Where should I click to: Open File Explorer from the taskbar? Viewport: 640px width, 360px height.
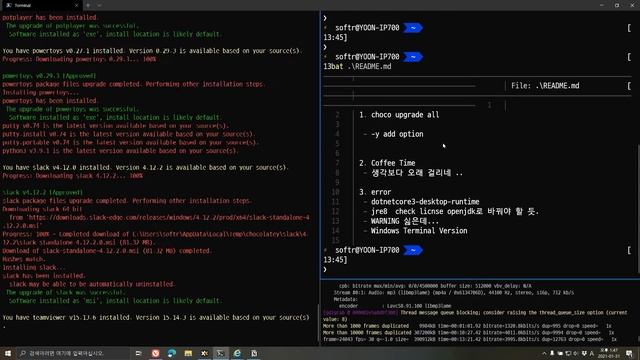coord(188,353)
